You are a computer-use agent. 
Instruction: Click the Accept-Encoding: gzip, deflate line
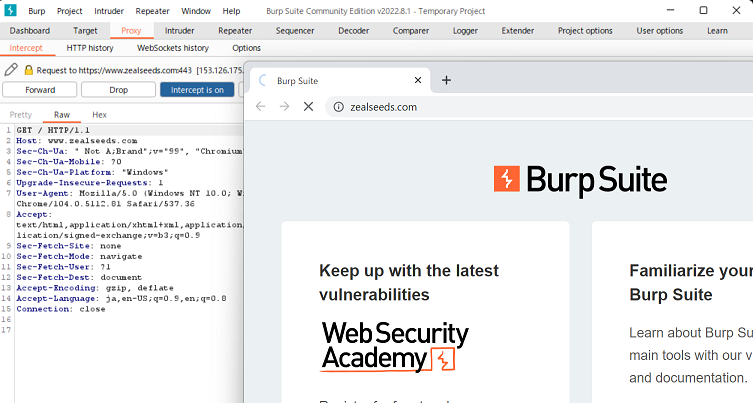[x=95, y=288]
